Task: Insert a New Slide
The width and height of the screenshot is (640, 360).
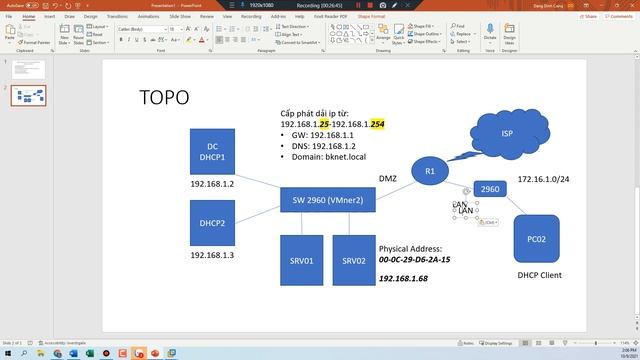Action: click(x=64, y=35)
